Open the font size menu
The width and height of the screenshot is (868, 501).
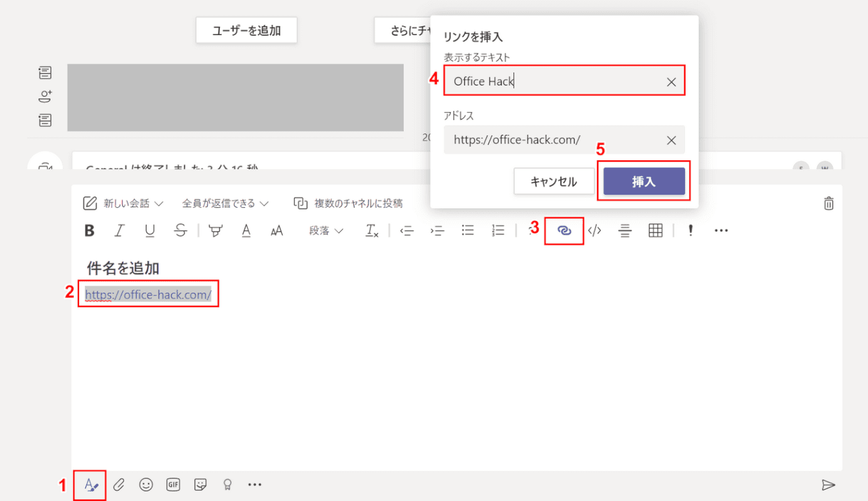277,230
